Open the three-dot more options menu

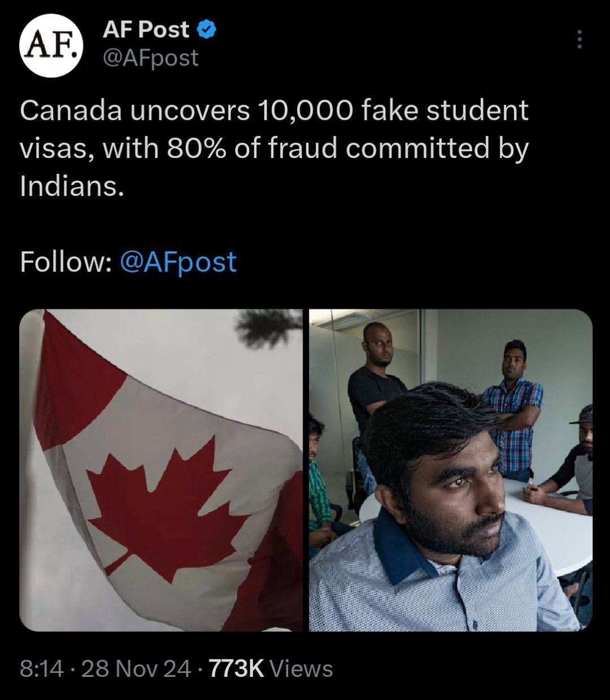[578, 40]
